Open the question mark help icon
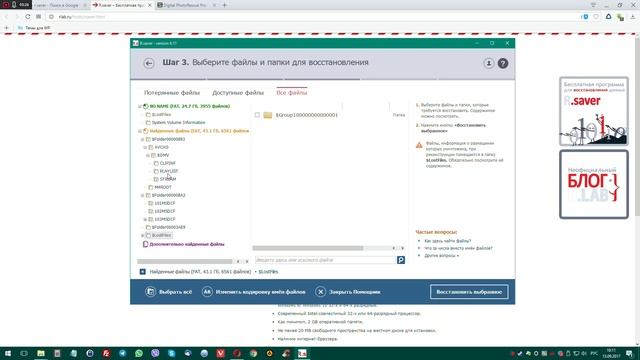Viewport: 640px width, 360px height. 503,63
